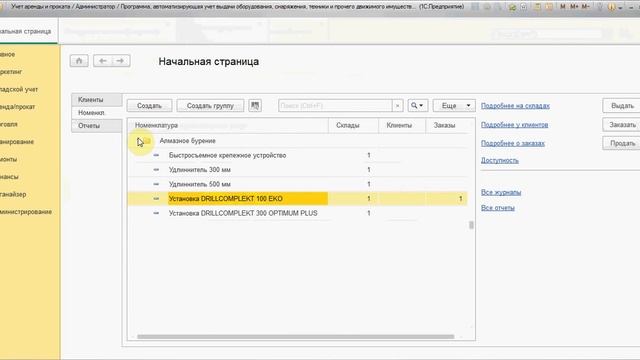
Task: Select row Установка DRILLCOMPLEKT 100 EKO
Action: [298, 198]
